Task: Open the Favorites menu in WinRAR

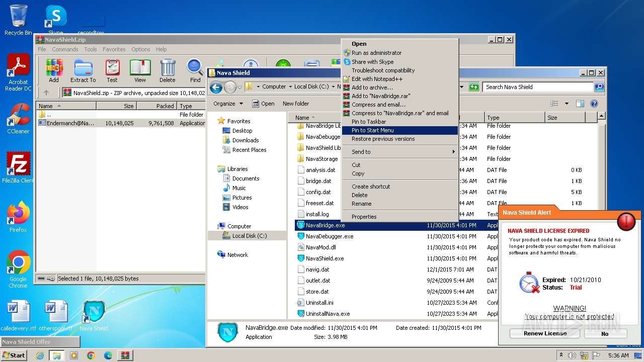Action: (114, 49)
